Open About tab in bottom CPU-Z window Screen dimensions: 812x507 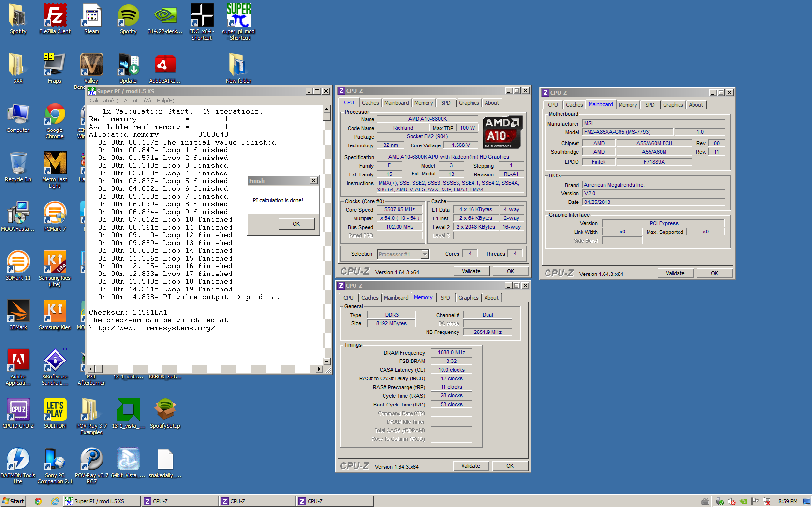(x=491, y=298)
